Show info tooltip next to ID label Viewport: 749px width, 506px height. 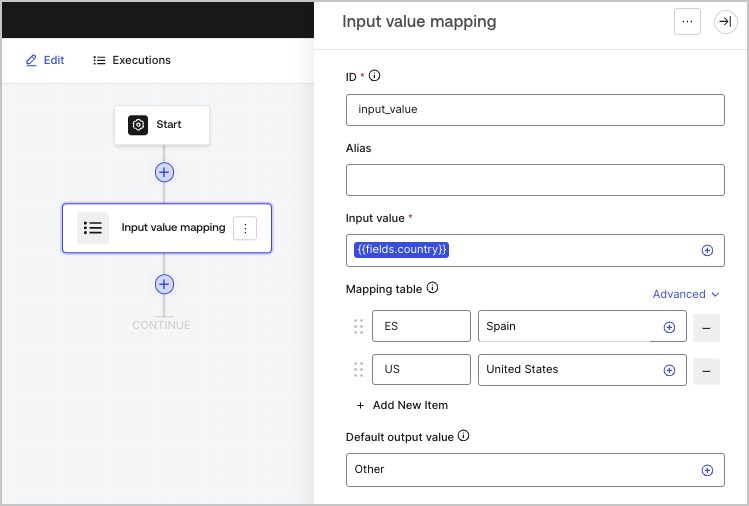pyautogui.click(x=374, y=75)
